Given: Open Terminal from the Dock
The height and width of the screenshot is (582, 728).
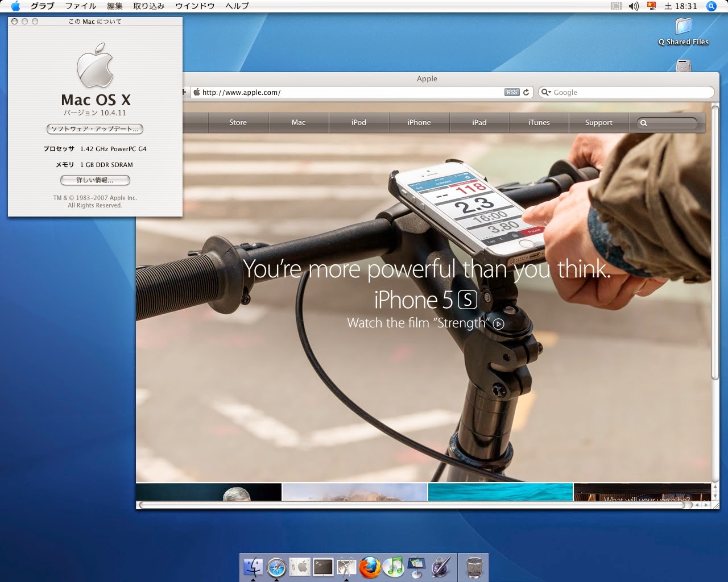Looking at the screenshot, I should pyautogui.click(x=323, y=567).
